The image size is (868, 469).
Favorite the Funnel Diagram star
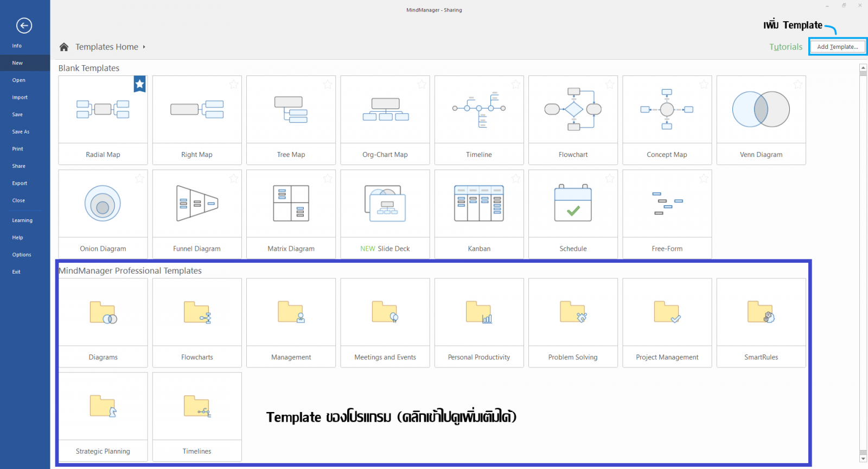[x=234, y=178]
